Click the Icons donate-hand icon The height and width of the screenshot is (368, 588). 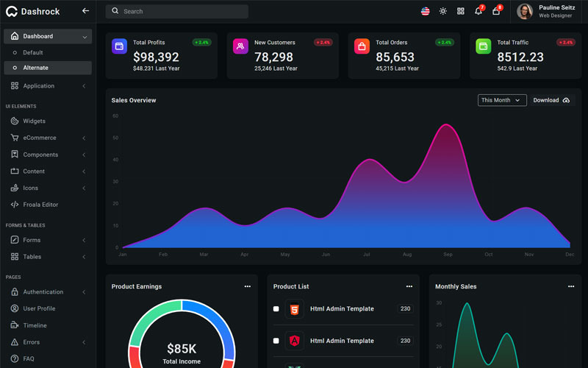pos(15,188)
